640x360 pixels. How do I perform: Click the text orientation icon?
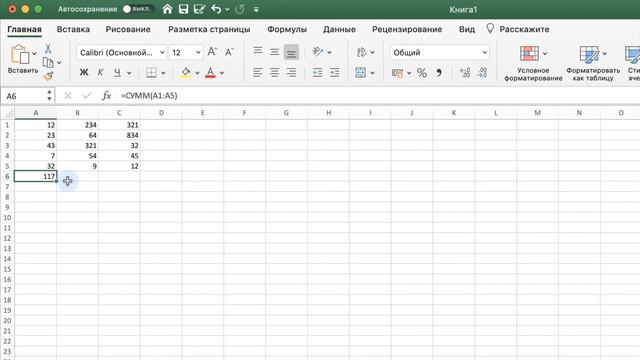click(318, 51)
